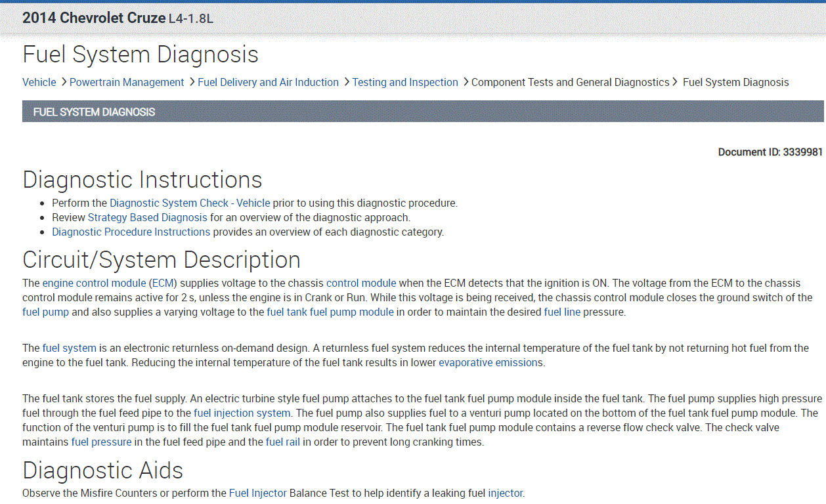This screenshot has height=504, width=826.
Task: Click the Fuel Injector Balance Test link
Action: (257, 493)
